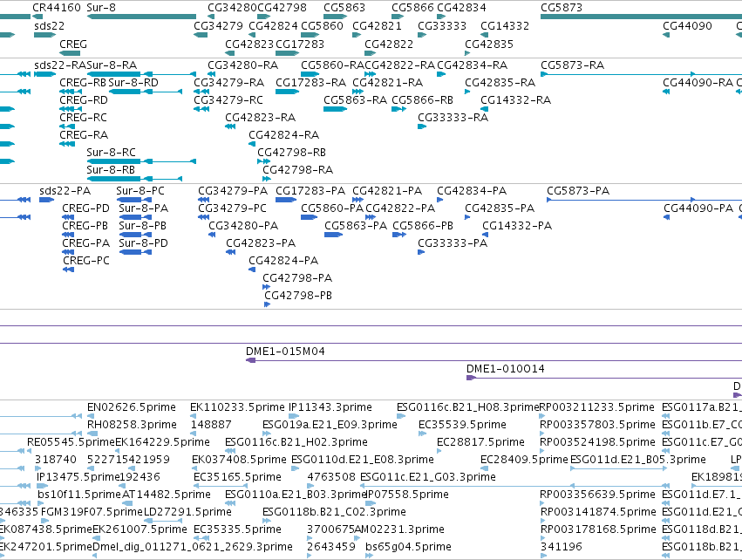Open the CG34279-RC transcript label
This screenshot has width=742, height=560.
[228, 100]
